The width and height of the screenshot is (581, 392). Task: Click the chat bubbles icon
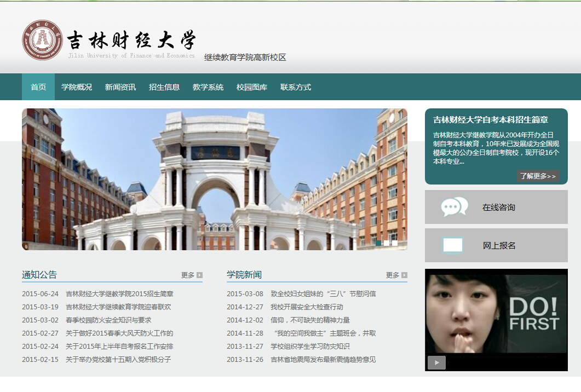tap(455, 207)
